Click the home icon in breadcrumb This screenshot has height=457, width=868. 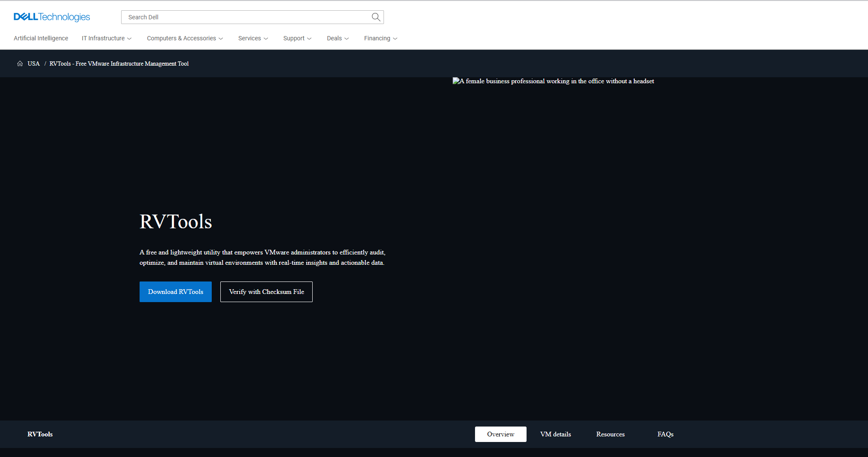tap(20, 64)
